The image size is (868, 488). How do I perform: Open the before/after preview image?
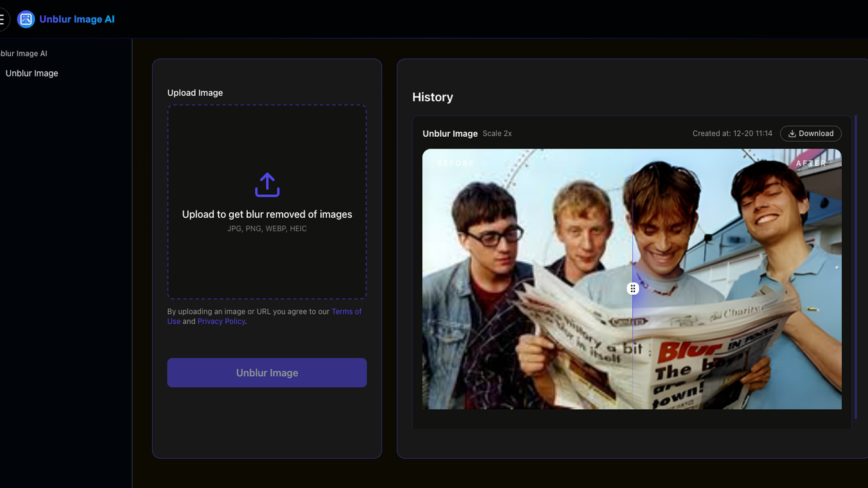632,279
